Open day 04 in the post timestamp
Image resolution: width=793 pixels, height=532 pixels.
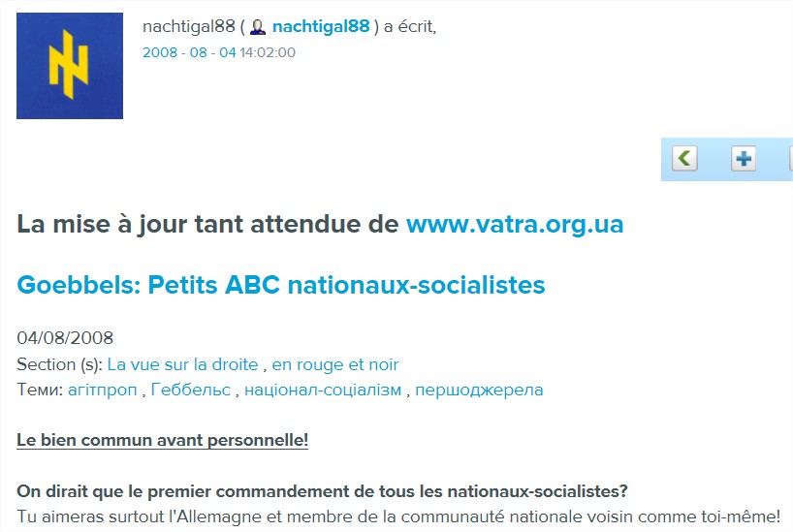228,52
